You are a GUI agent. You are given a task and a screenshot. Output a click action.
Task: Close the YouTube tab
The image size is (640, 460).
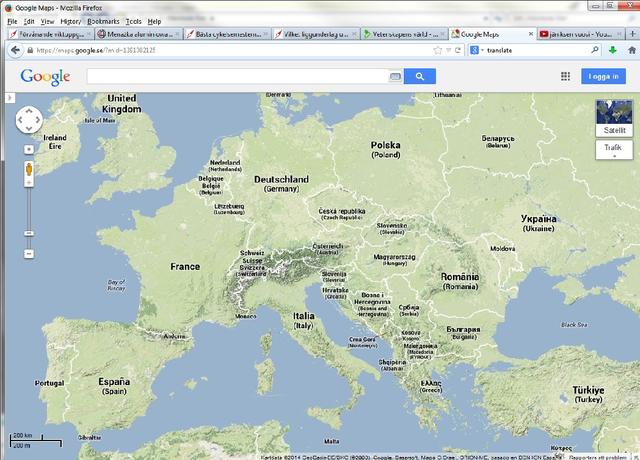point(619,34)
